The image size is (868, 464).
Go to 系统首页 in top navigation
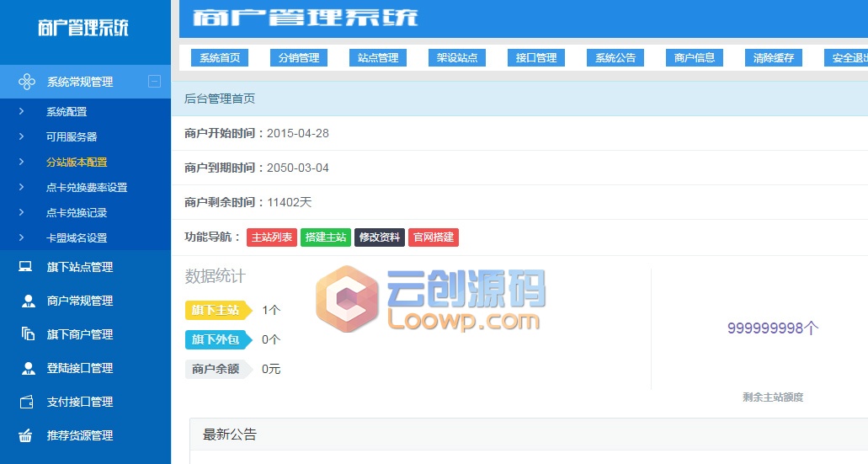click(x=220, y=57)
